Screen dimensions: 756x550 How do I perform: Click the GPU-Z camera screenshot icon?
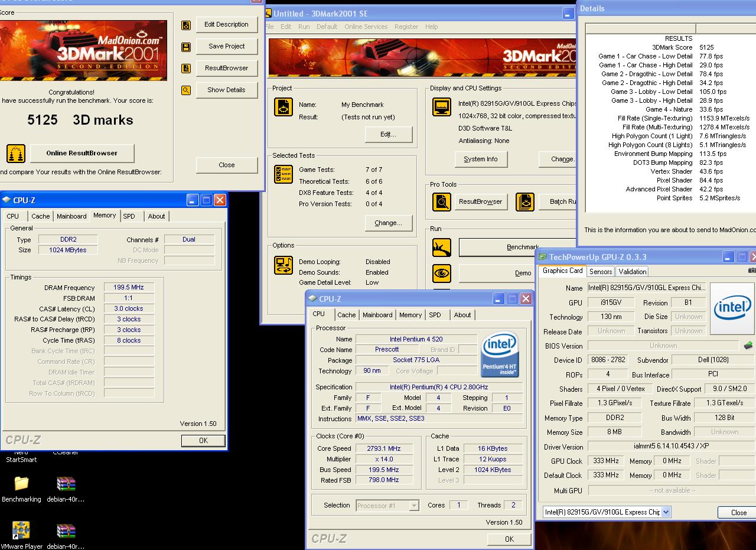point(752,271)
